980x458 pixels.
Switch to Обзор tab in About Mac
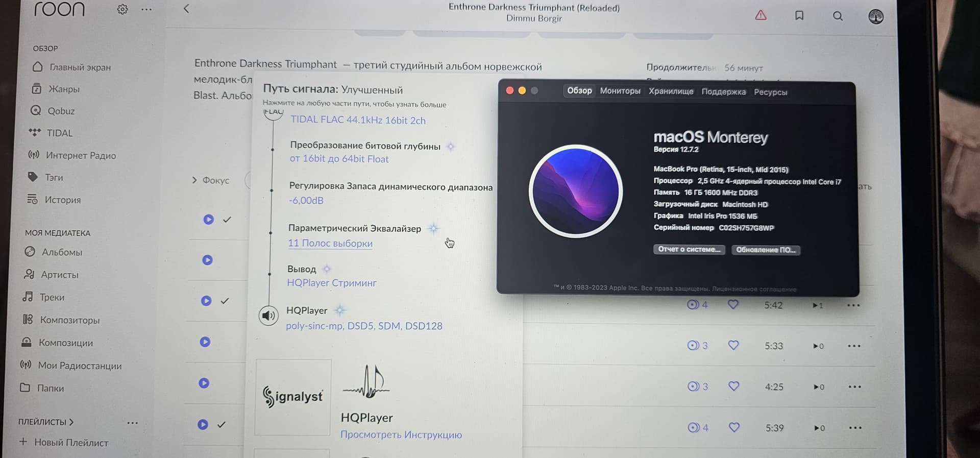tap(579, 90)
